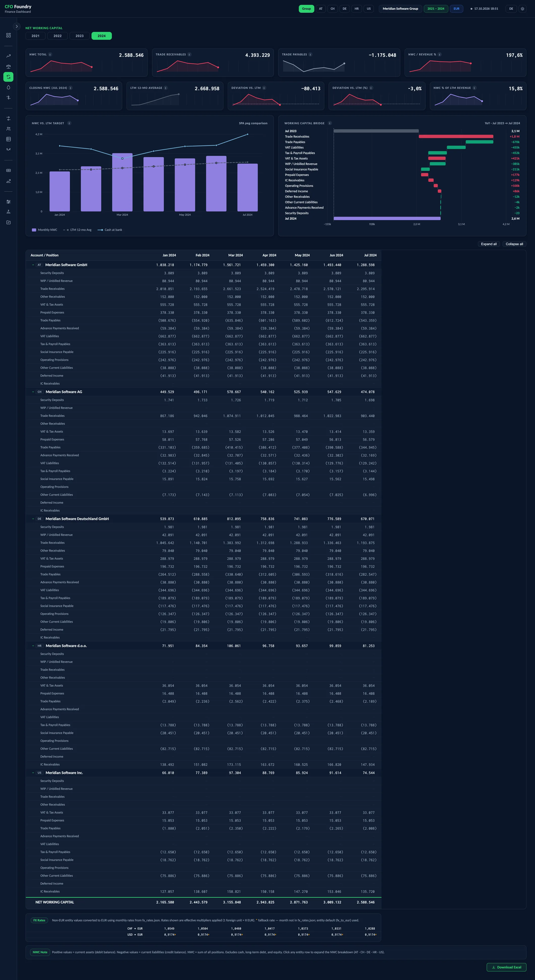Click the Collapse all button

[514, 244]
